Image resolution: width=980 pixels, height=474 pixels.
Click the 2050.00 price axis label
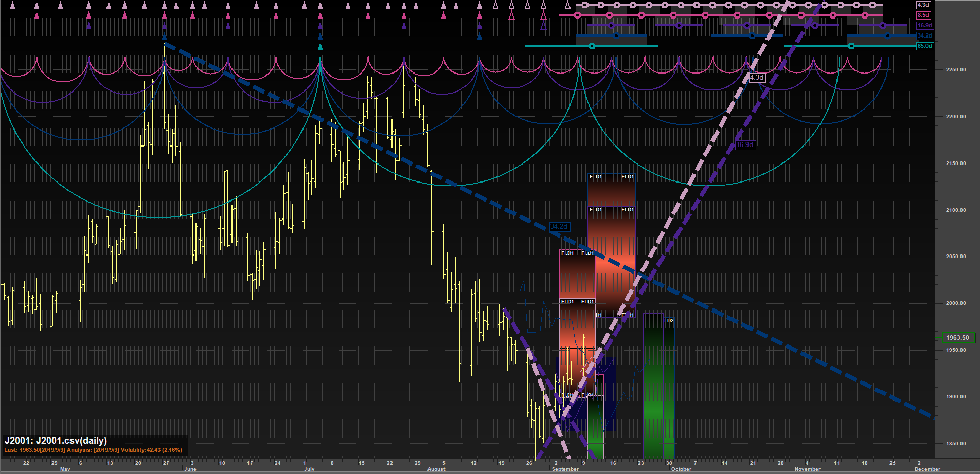pos(956,257)
